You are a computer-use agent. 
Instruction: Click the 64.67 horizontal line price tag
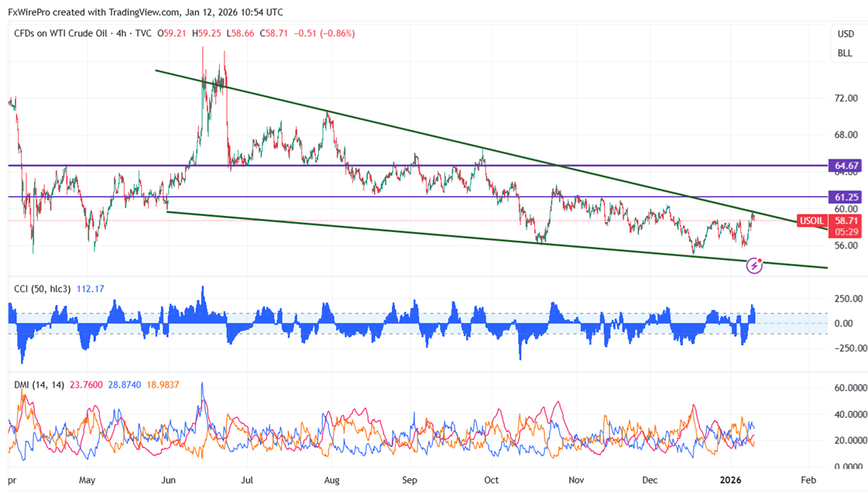click(x=846, y=166)
